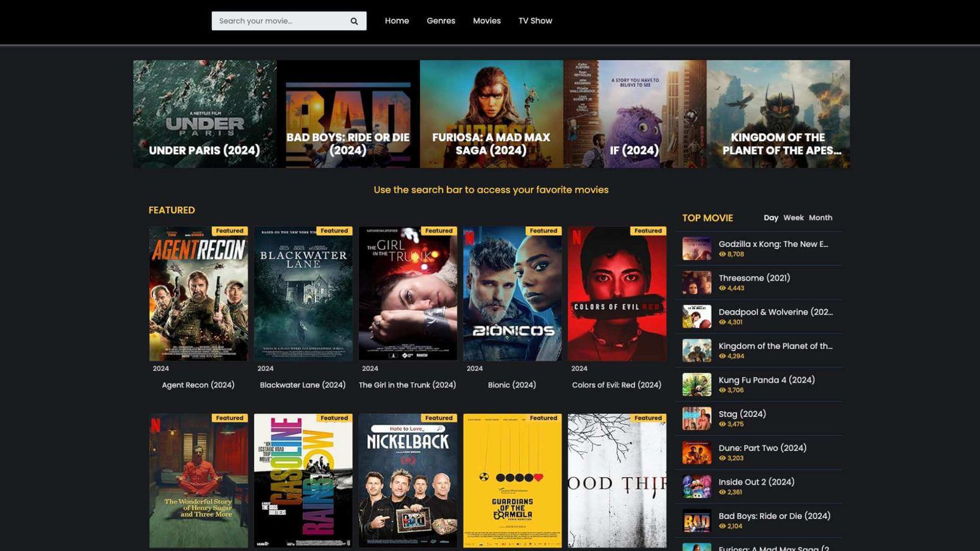Click the Stag small thumbnail

coord(697,419)
